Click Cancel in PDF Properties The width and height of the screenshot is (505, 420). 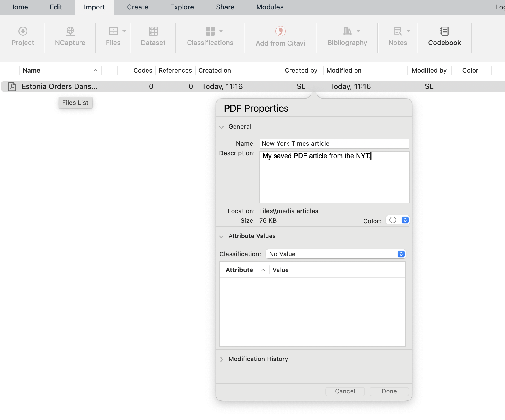tap(345, 391)
